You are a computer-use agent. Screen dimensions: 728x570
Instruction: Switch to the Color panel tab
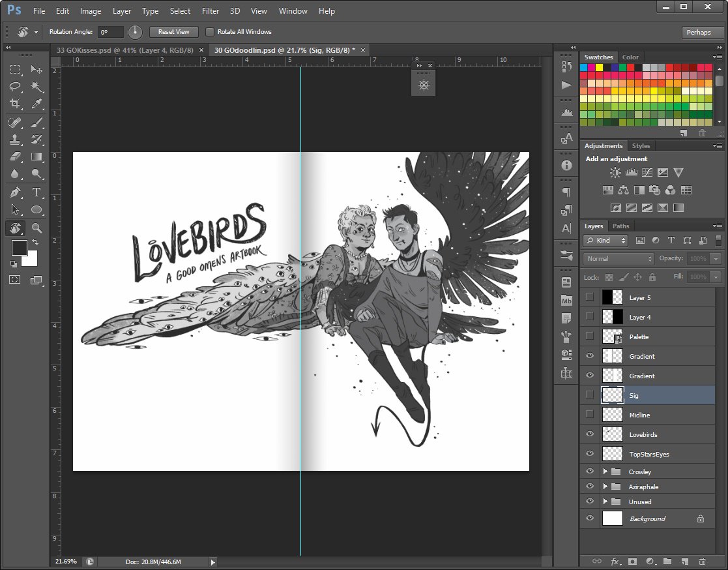(x=630, y=57)
